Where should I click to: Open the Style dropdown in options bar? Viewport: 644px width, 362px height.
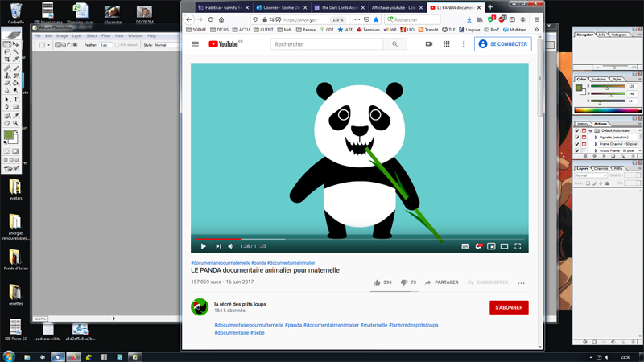tap(165, 45)
